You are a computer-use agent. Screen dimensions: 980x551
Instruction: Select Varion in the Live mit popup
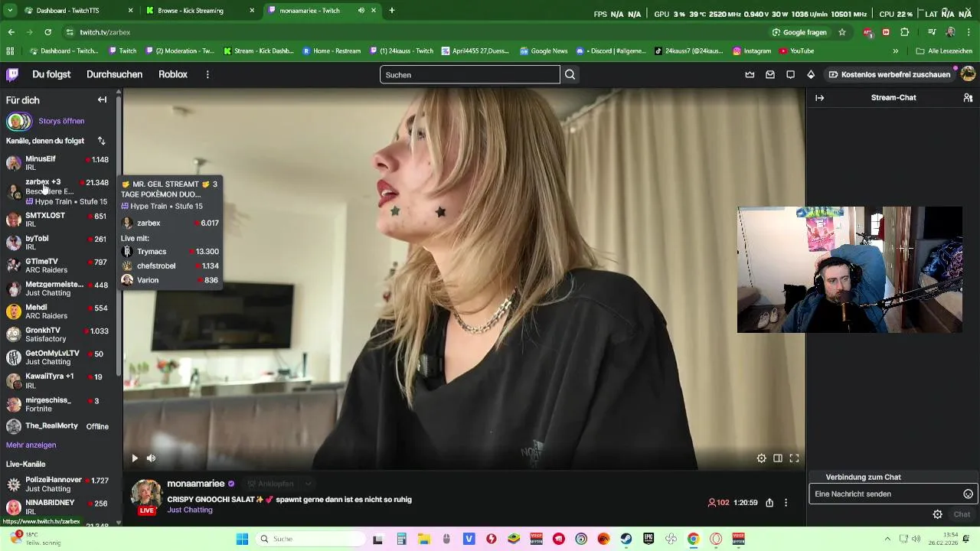pos(170,280)
